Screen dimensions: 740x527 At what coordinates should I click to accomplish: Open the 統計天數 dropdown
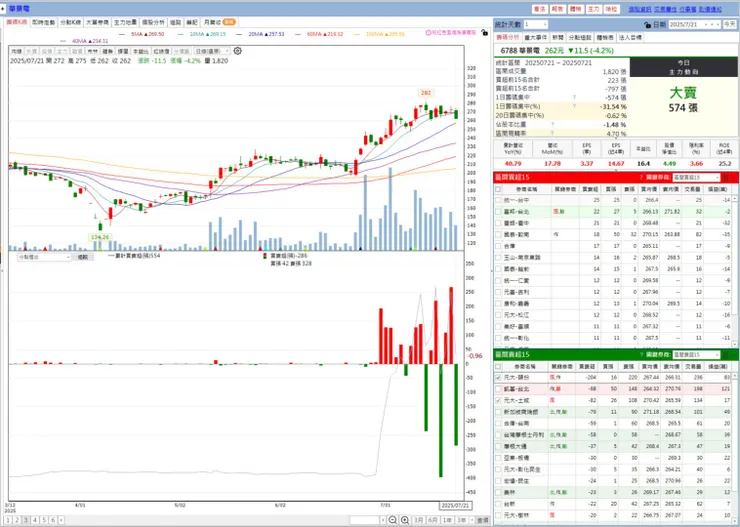click(x=536, y=25)
